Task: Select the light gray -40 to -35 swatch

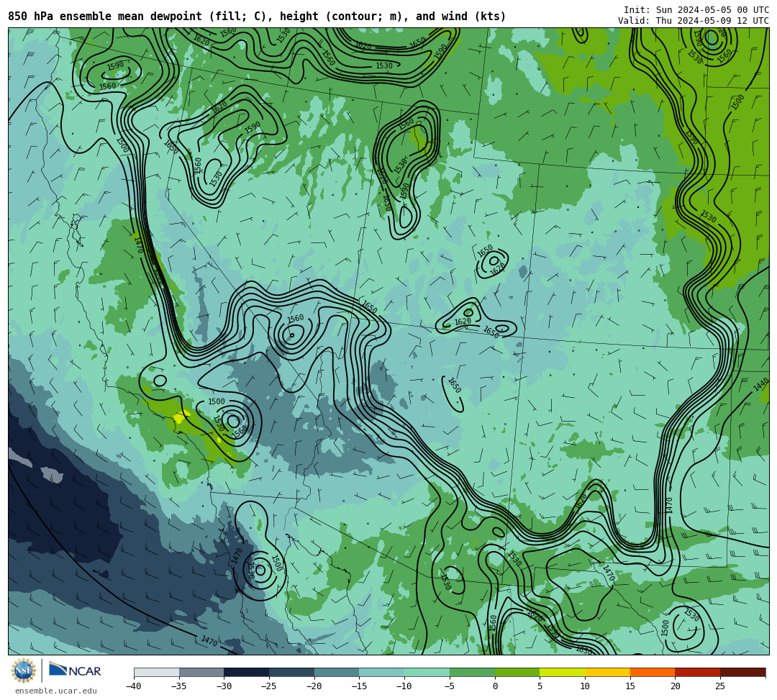Action: [157, 672]
